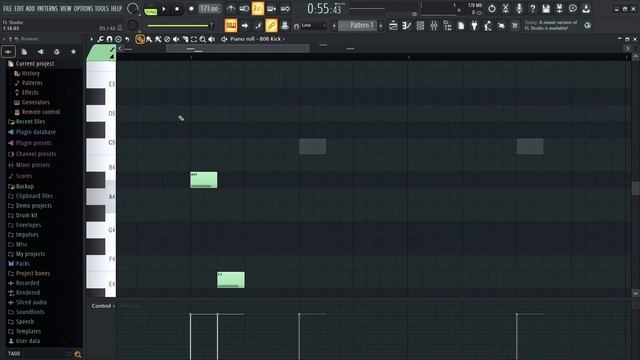Select the Delete tool in piano roll
Screen dimensions: 640x360
tap(167, 39)
